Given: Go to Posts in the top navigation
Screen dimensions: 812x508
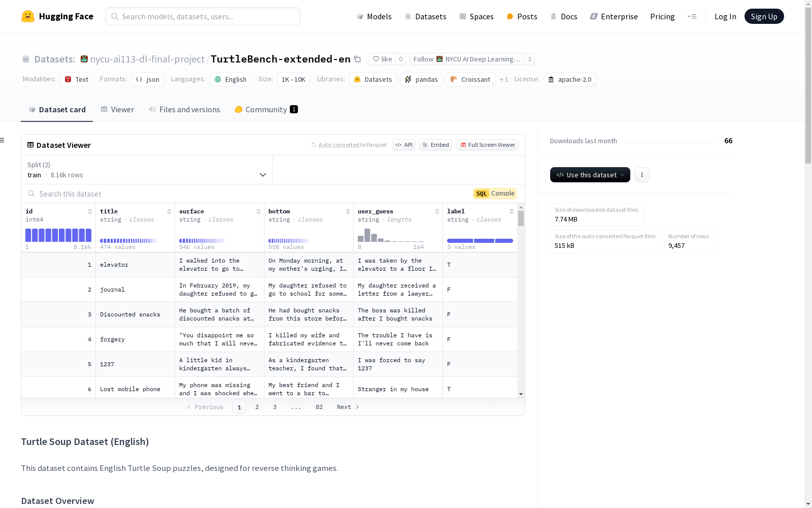Looking at the screenshot, I should click(x=522, y=16).
